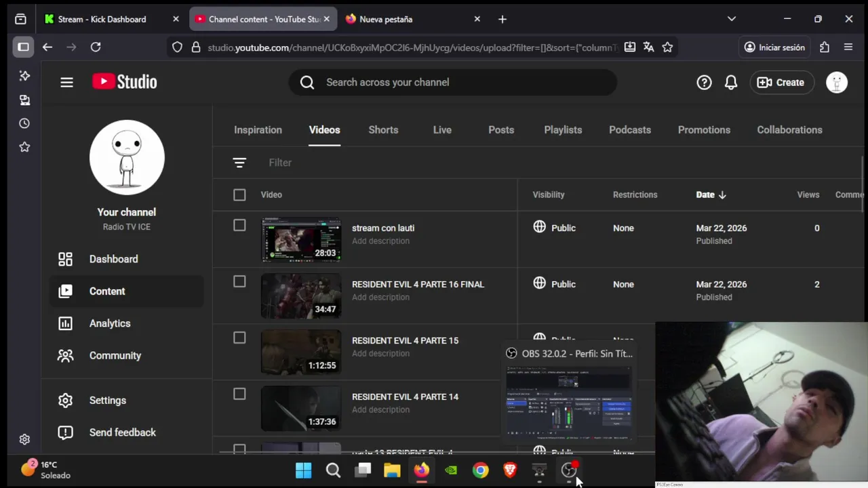
Task: Tick the checkbox for RESIDENT EVIL 4 PARTE 15
Action: pos(239,338)
